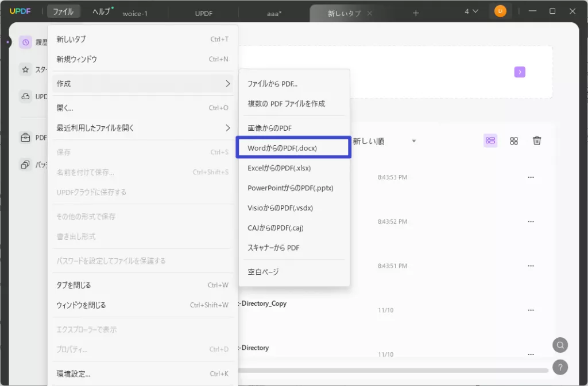
Task: Select 画像からPDF submenu item
Action: 294,128
